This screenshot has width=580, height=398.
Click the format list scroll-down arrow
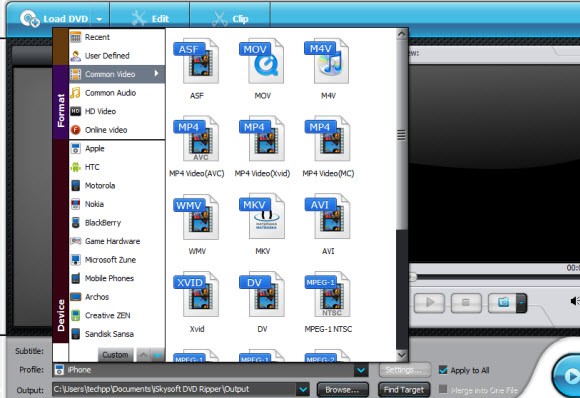click(x=402, y=355)
